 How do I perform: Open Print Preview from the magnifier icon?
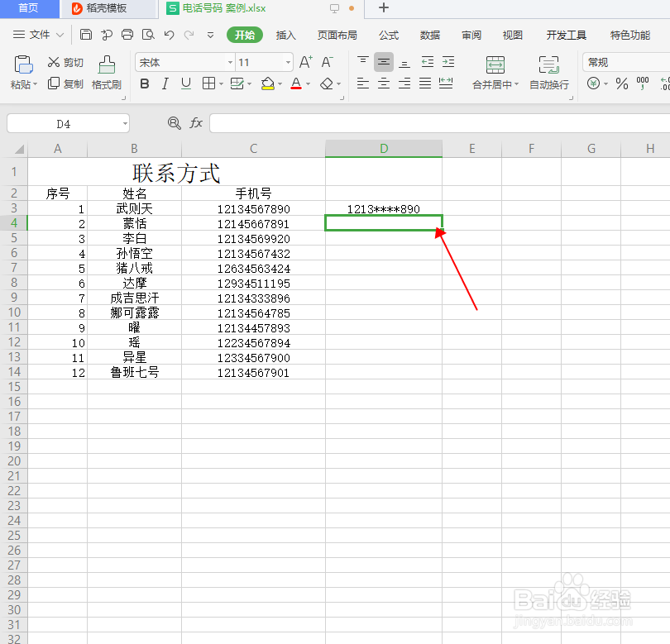[148, 35]
